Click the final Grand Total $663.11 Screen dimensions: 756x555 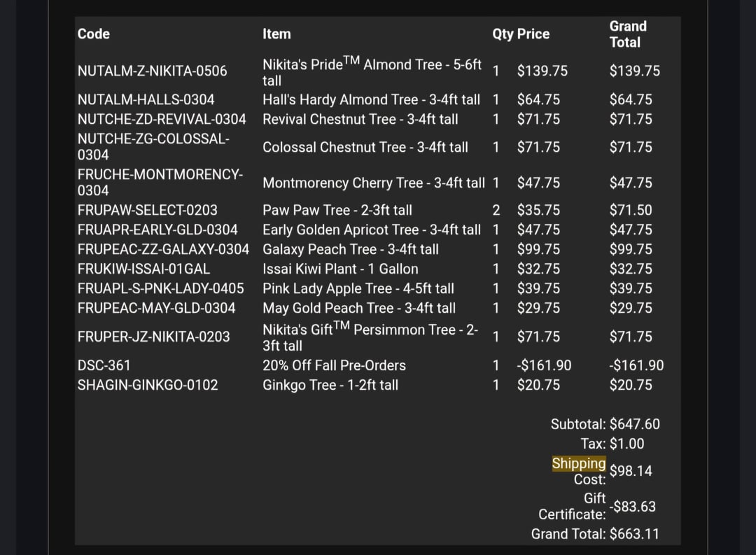point(634,534)
